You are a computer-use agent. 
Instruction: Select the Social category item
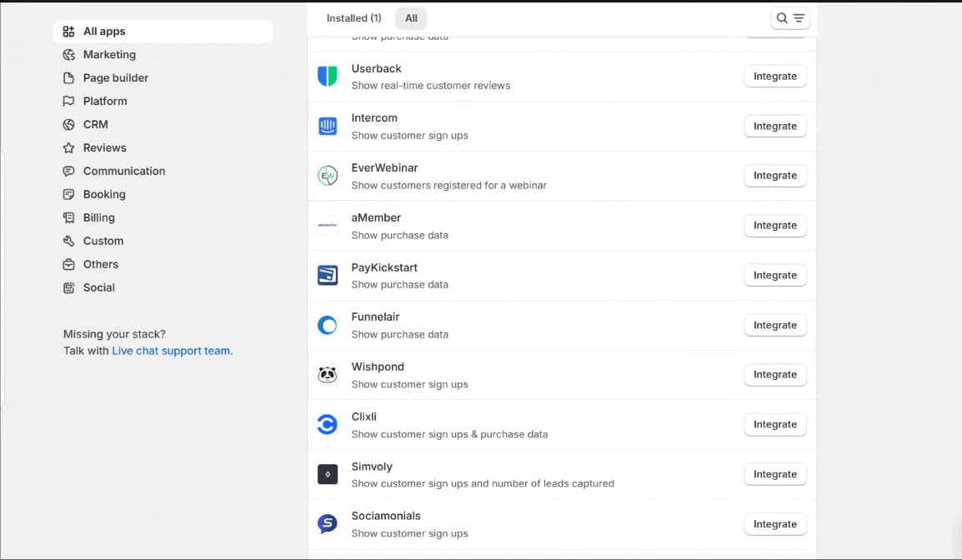(98, 288)
